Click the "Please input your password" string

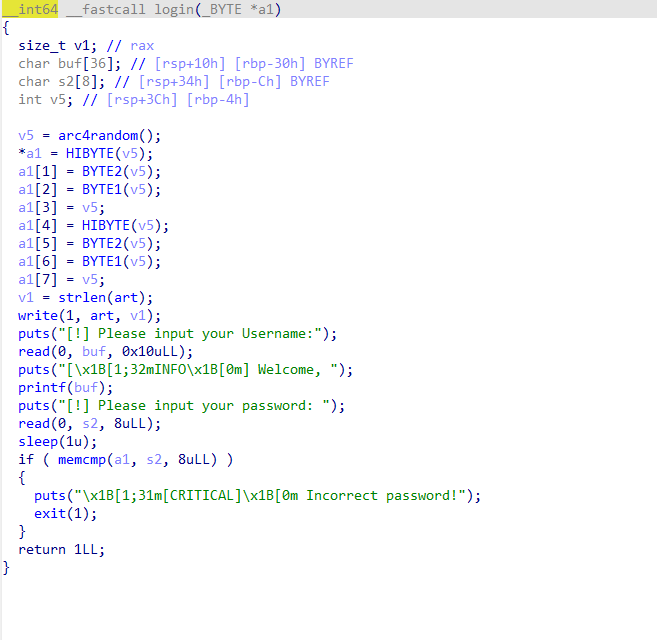[x=194, y=406]
